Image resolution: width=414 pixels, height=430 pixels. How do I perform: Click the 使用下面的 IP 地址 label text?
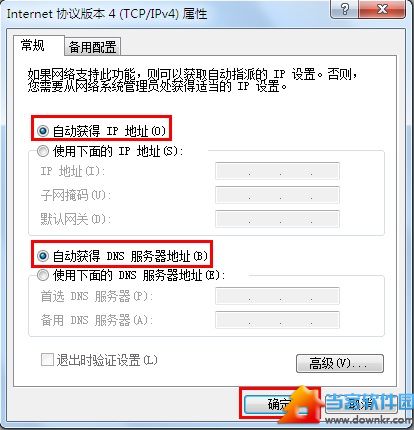click(x=118, y=152)
